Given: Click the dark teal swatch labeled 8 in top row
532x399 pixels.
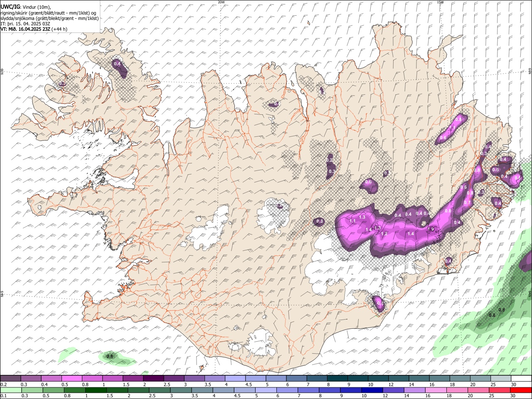Looking at the screenshot, I should click(337, 378).
